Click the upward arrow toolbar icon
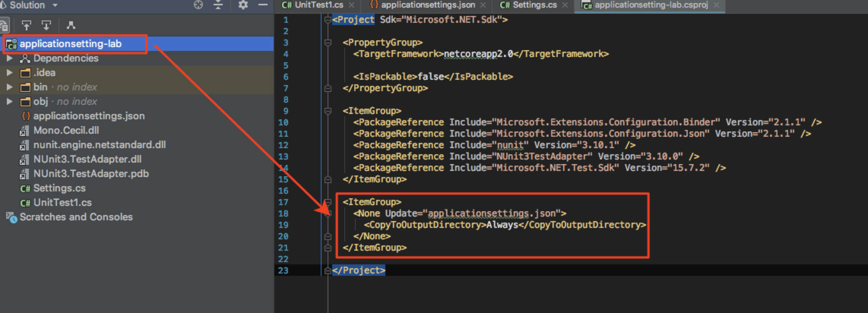 [26, 25]
